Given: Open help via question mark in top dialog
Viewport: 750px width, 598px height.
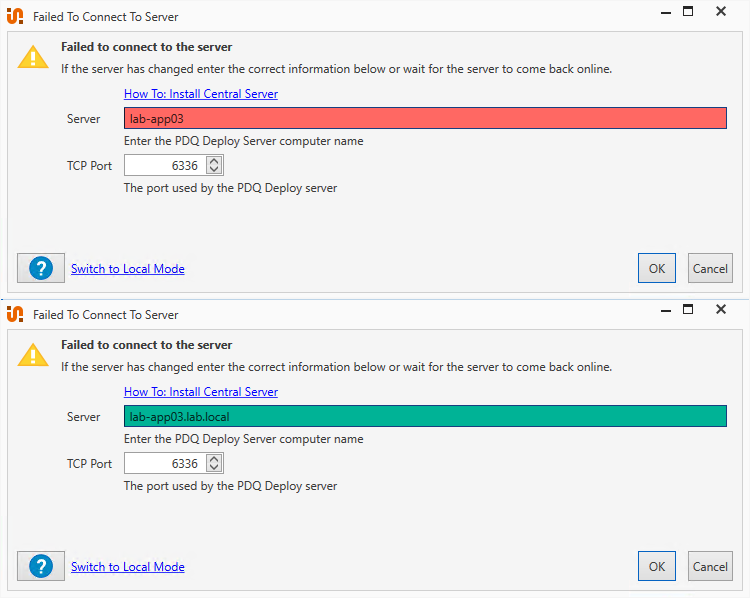Looking at the screenshot, I should [x=41, y=268].
